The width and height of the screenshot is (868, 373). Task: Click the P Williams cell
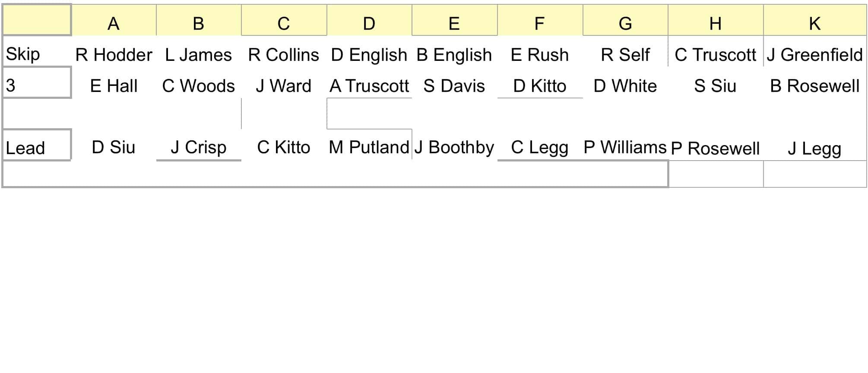625,147
